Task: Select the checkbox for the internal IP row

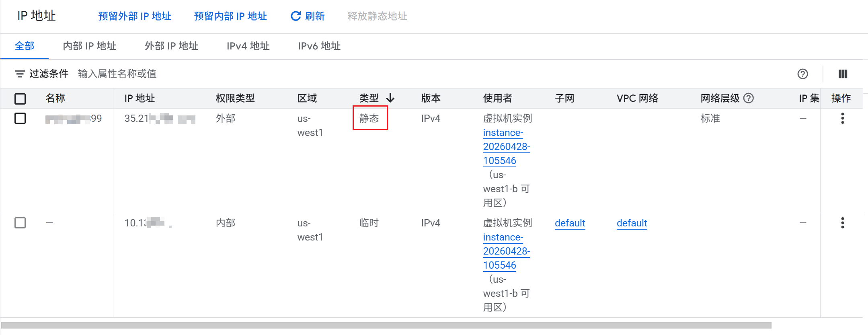Action: [x=20, y=223]
